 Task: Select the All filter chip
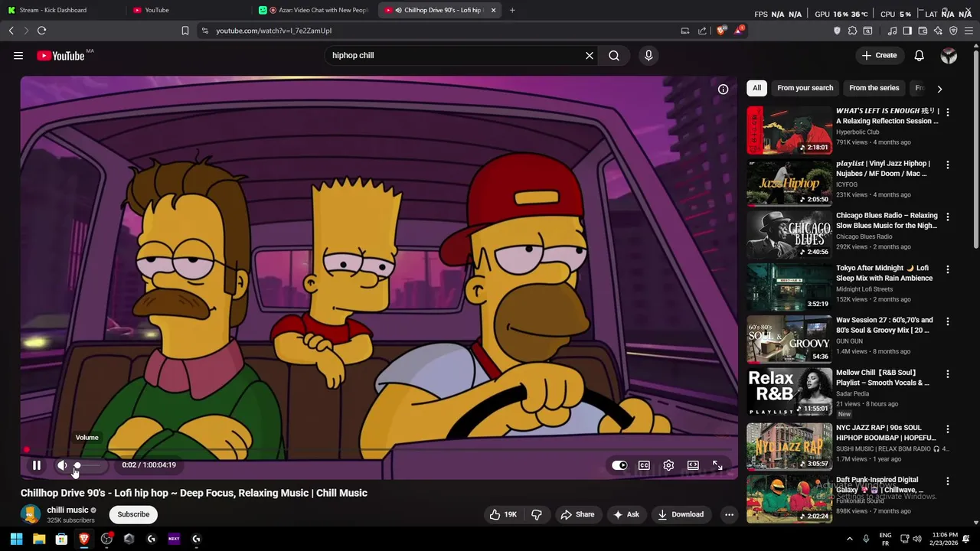pyautogui.click(x=756, y=88)
